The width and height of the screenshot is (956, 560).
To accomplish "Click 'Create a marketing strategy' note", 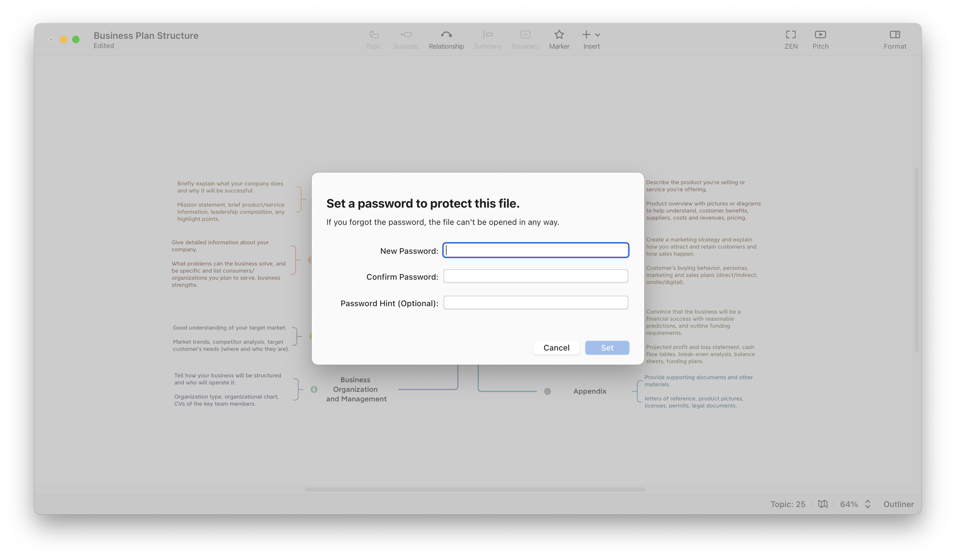I will [701, 247].
